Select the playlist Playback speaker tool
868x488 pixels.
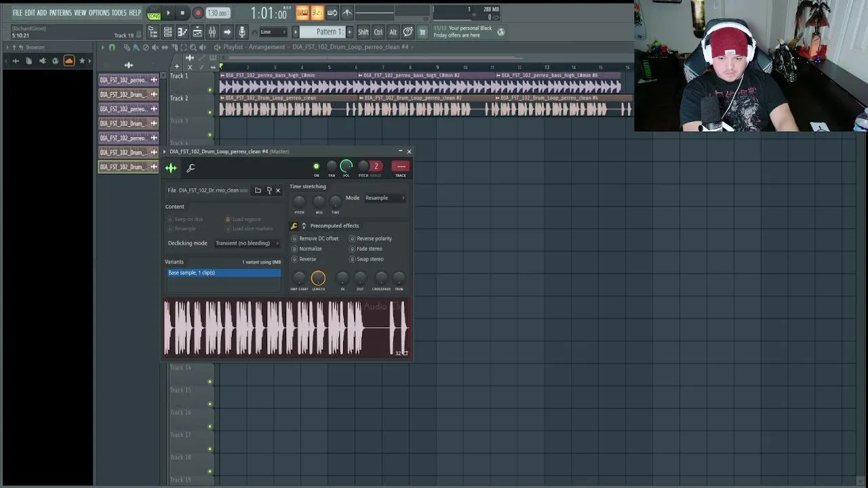[x=203, y=47]
